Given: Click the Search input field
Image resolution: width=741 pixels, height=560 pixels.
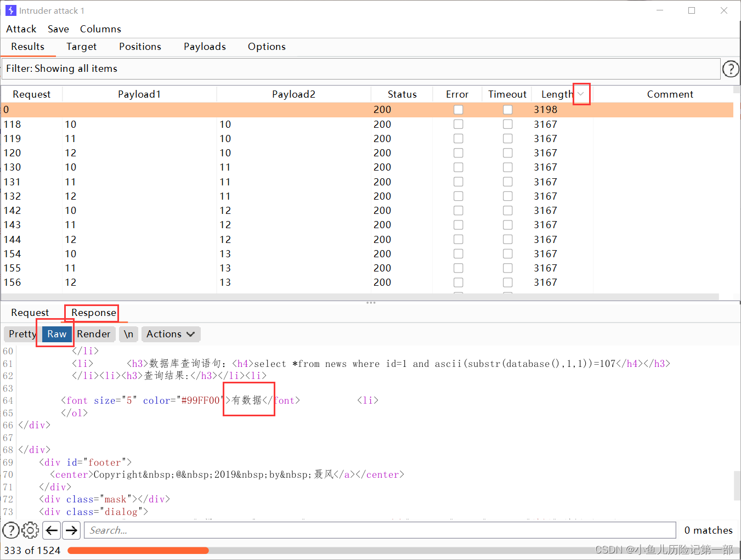Looking at the screenshot, I should (380, 530).
